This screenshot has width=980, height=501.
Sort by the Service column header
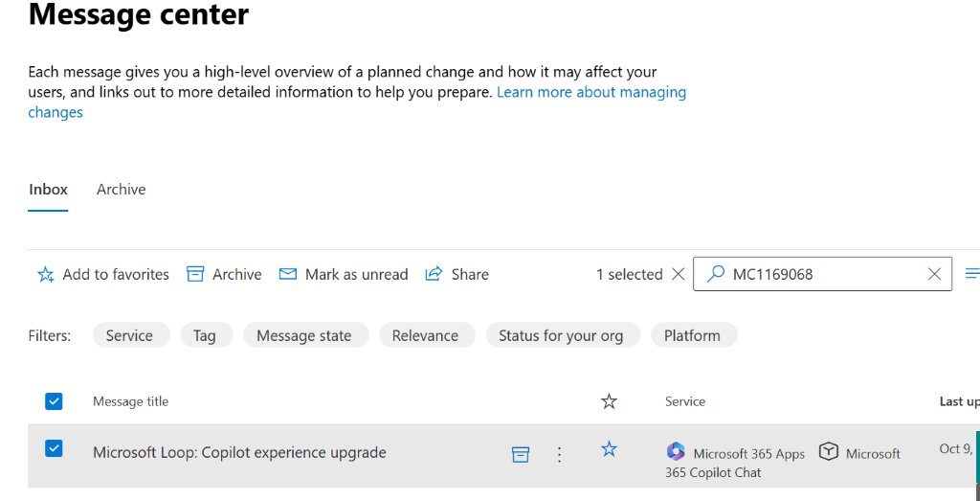click(x=685, y=401)
